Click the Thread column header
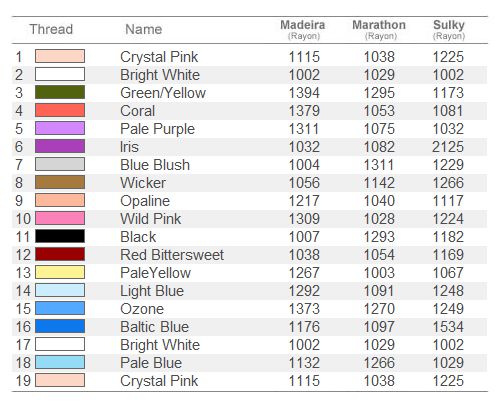The image size is (500, 402). pos(51,29)
